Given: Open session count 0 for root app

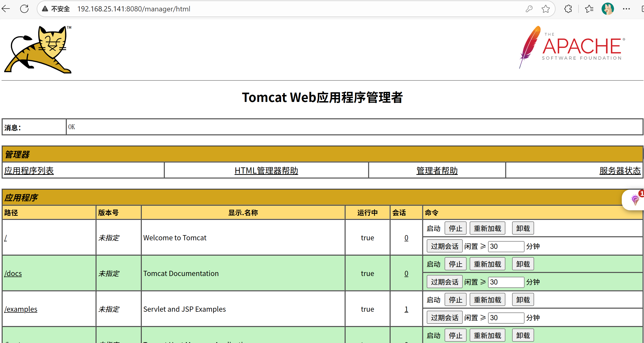Looking at the screenshot, I should coord(406,238).
